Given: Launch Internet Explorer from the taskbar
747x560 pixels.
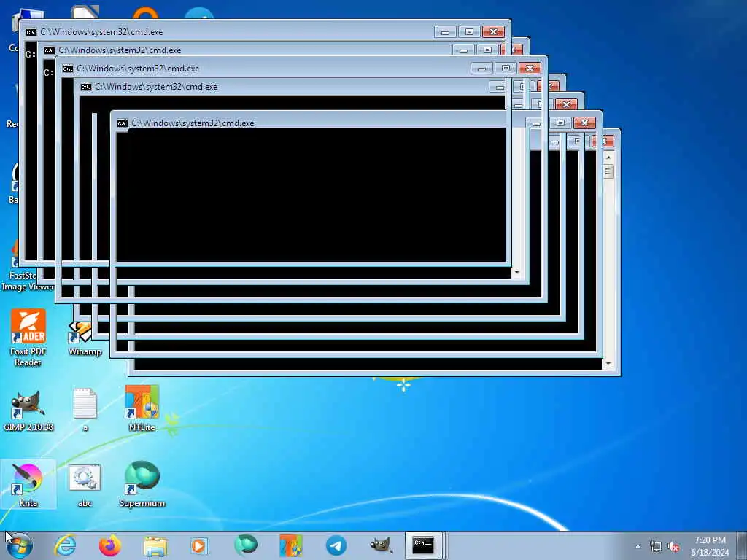Looking at the screenshot, I should coord(65,545).
